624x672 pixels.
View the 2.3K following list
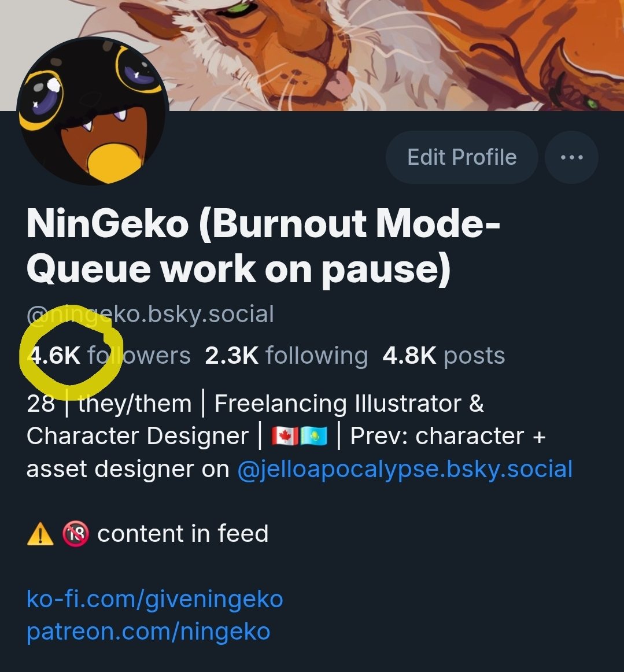[x=286, y=356]
